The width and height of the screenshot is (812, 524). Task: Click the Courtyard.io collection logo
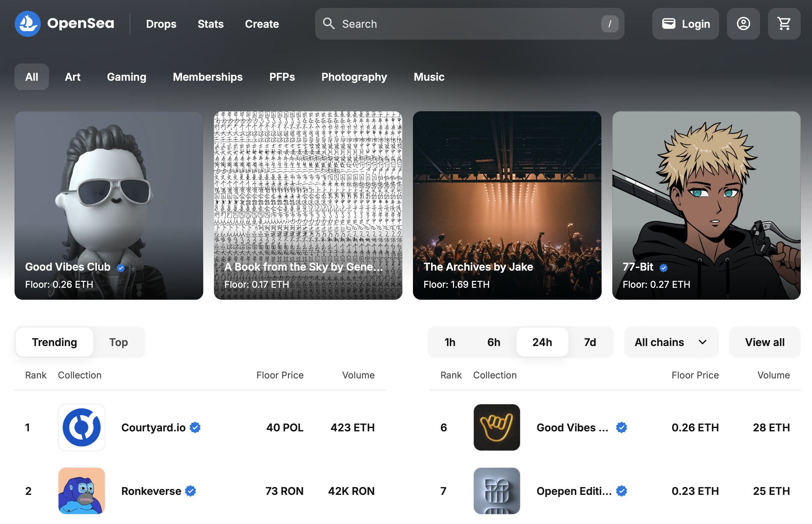[x=82, y=427]
